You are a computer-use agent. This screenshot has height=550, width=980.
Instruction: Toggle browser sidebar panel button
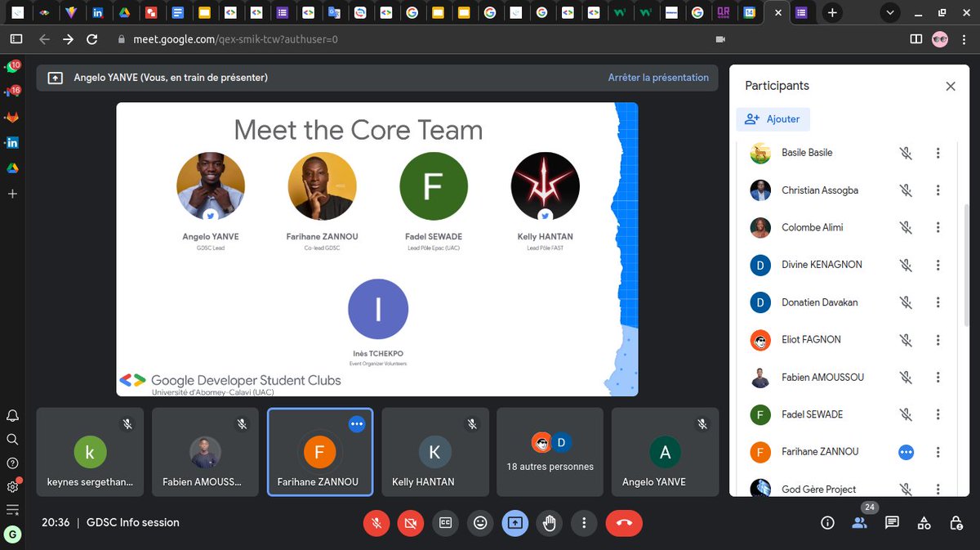pos(16,39)
